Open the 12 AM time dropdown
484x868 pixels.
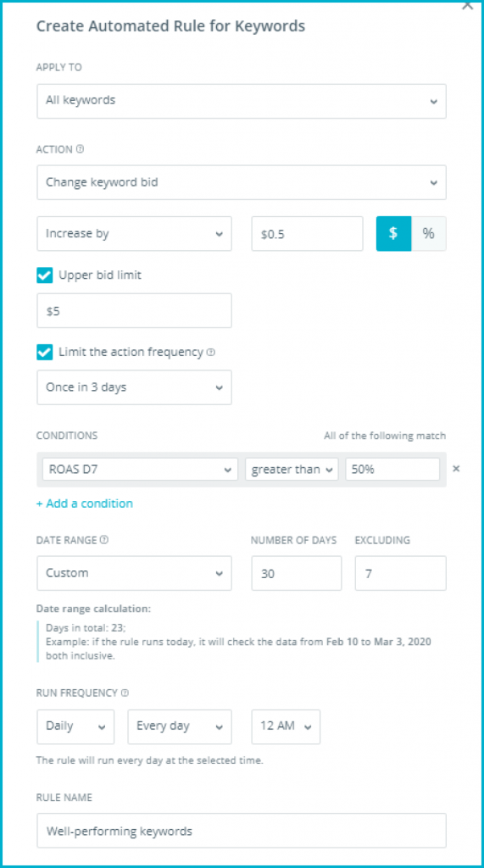[286, 726]
